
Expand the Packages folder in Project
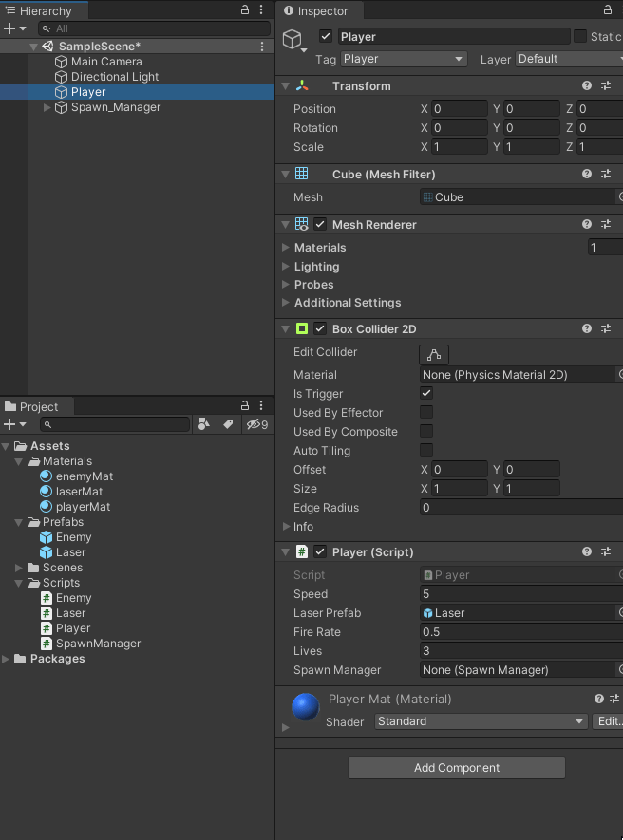pos(6,659)
